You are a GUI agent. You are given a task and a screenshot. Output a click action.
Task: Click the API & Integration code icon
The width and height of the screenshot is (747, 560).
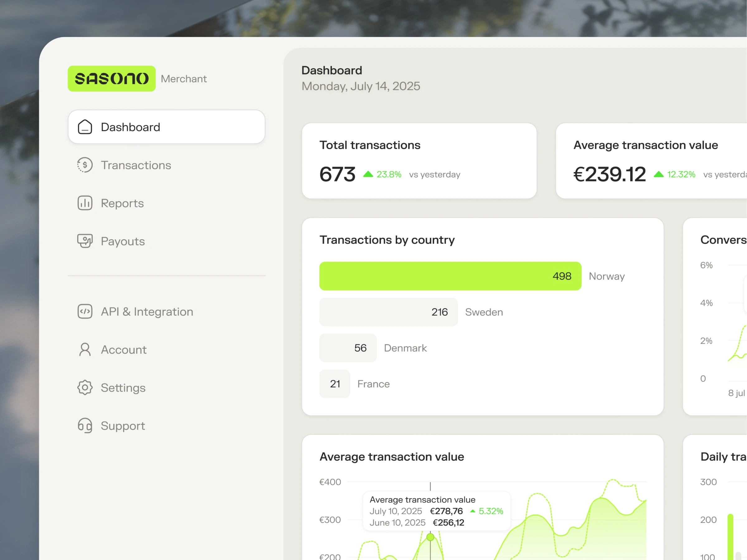[85, 311]
